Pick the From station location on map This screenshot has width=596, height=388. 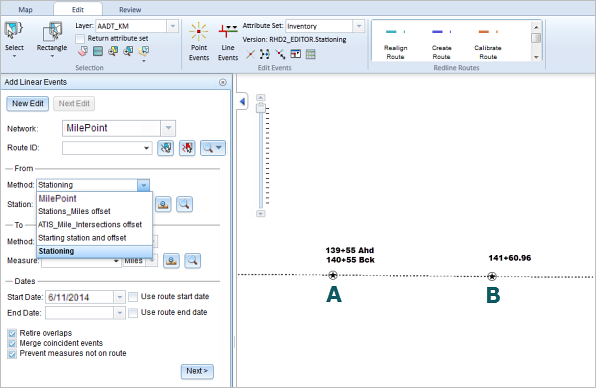pyautogui.click(x=163, y=204)
